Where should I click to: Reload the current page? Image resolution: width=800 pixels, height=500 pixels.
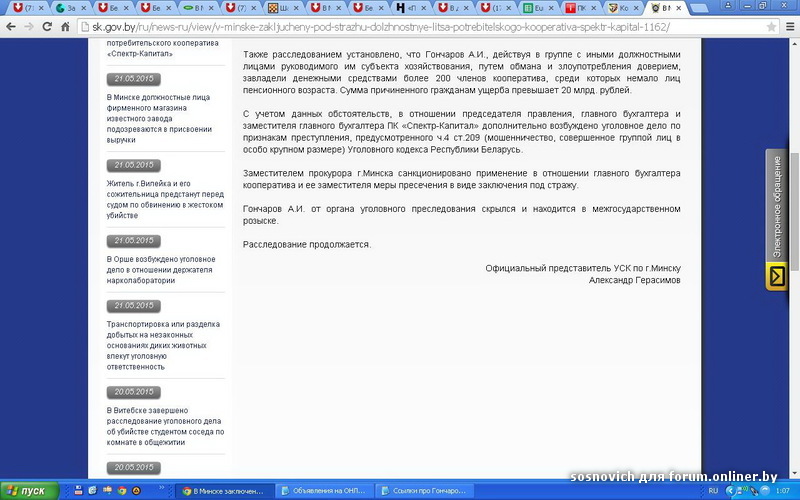(x=47, y=27)
